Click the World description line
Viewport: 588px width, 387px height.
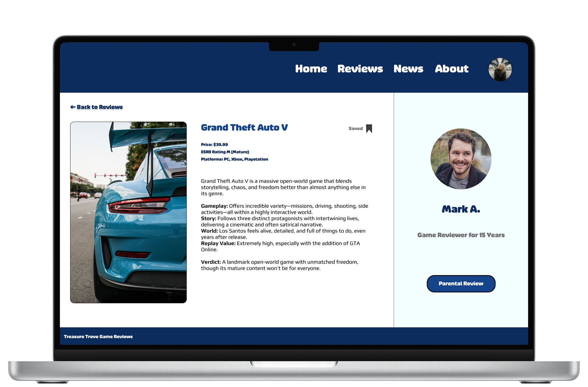[x=283, y=234]
